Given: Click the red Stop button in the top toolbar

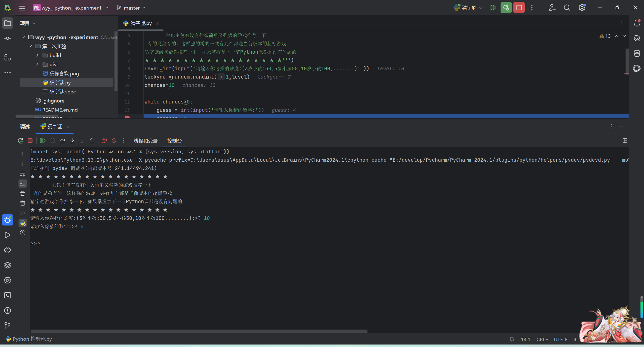Looking at the screenshot, I should 519,8.
